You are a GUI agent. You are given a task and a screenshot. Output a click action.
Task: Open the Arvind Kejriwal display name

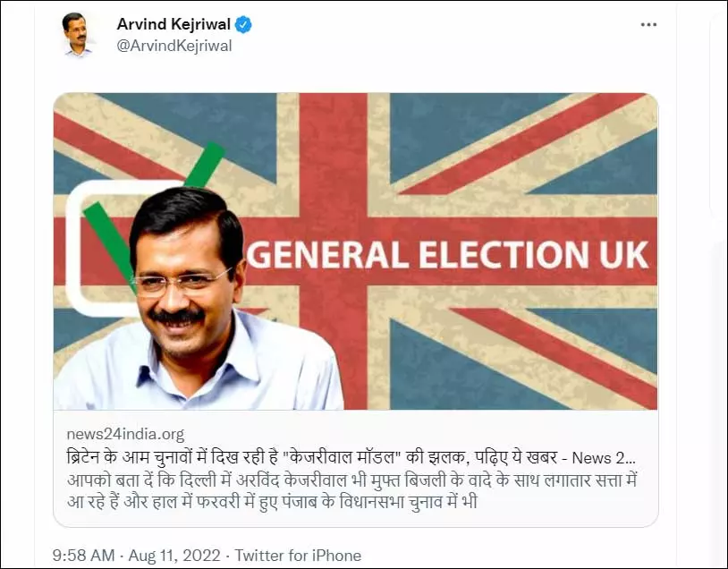coord(174,24)
